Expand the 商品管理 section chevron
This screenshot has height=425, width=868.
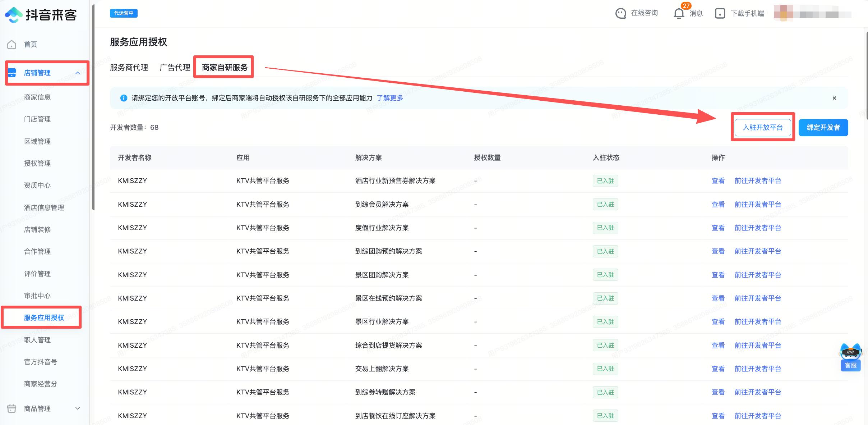(78, 408)
